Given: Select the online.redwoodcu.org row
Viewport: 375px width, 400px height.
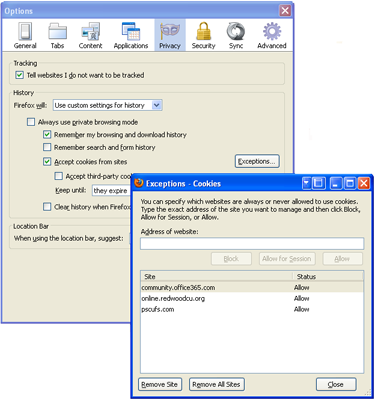Looking at the screenshot, I should click(252, 298).
